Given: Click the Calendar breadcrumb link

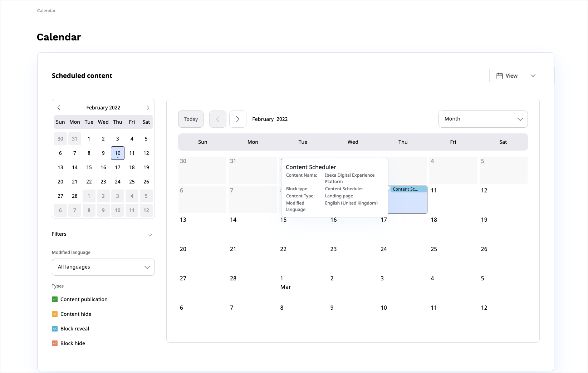Looking at the screenshot, I should [46, 11].
